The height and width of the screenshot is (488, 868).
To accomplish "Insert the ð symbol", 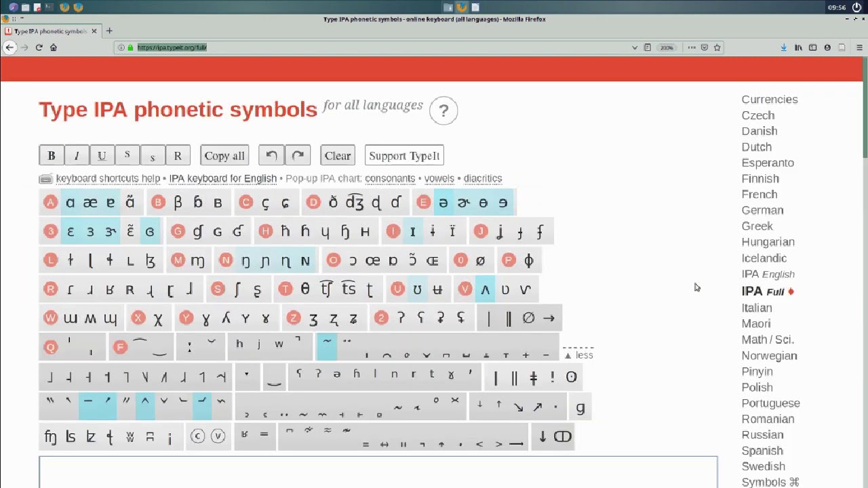I will pos(333,203).
